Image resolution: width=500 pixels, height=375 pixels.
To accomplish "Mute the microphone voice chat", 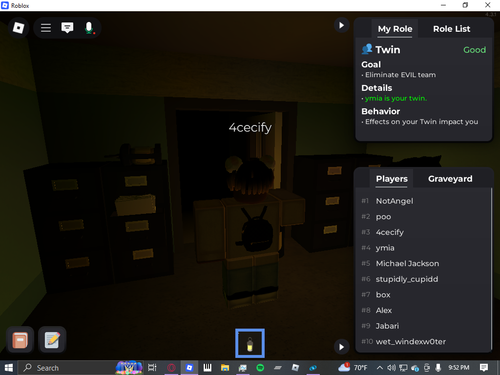I will point(89,28).
